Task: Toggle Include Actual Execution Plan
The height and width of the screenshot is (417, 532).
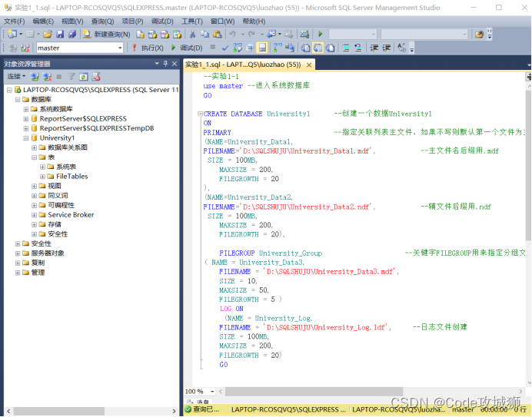Action: click(278, 48)
